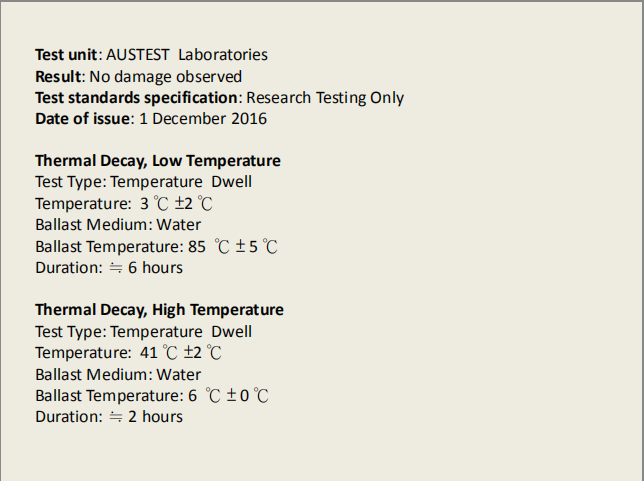
Task: Click the "Duration: ≒ 2 hours" line
Action: (x=109, y=417)
